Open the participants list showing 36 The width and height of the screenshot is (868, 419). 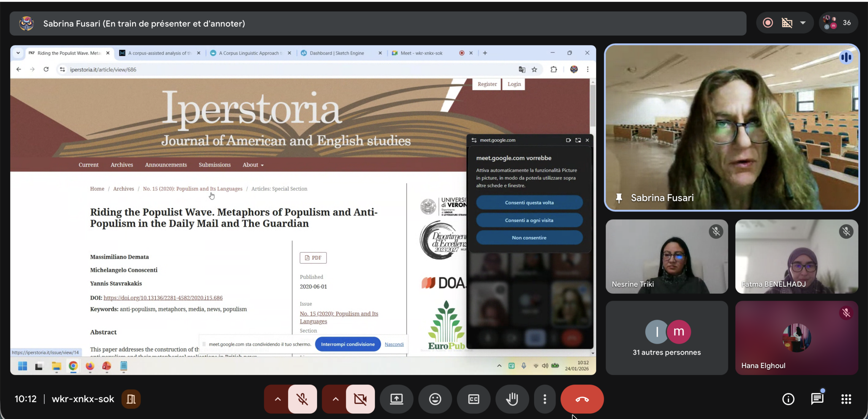(x=838, y=23)
